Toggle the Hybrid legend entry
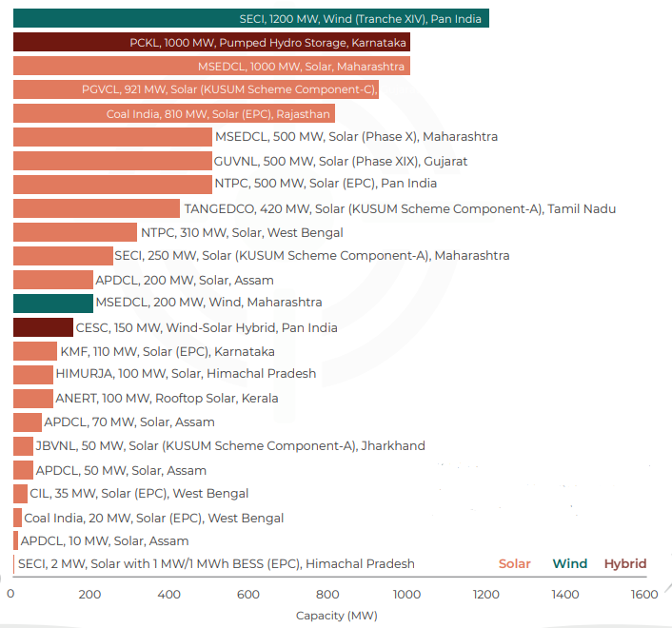This screenshot has height=628, width=672. coord(625,563)
